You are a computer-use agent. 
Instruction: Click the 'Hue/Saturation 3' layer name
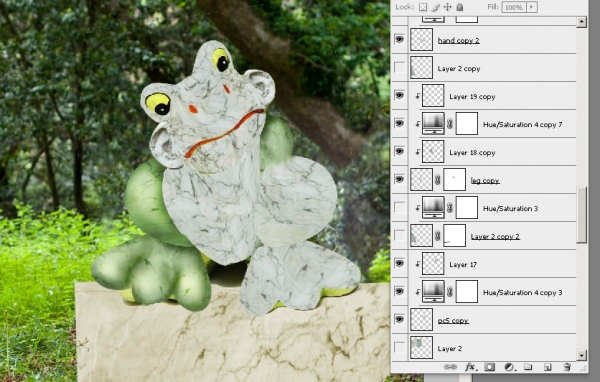510,208
